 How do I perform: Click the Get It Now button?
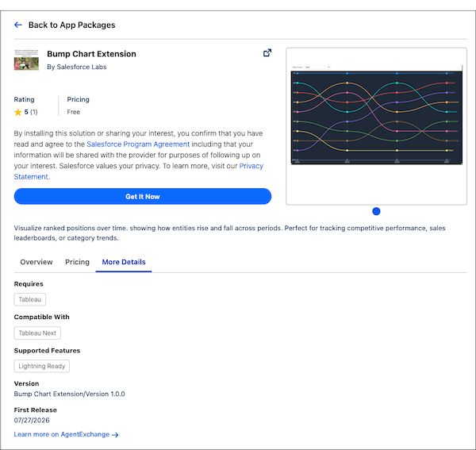143,197
